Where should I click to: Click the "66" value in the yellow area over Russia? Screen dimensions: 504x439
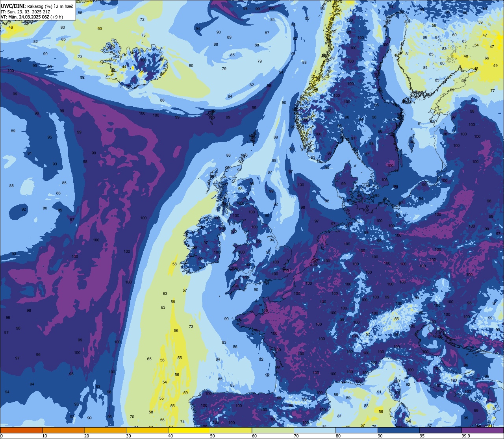pos(487,58)
